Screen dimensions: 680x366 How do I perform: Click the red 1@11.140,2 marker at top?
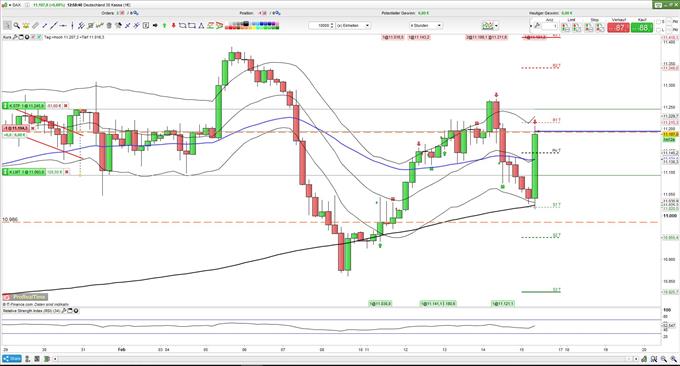419,38
